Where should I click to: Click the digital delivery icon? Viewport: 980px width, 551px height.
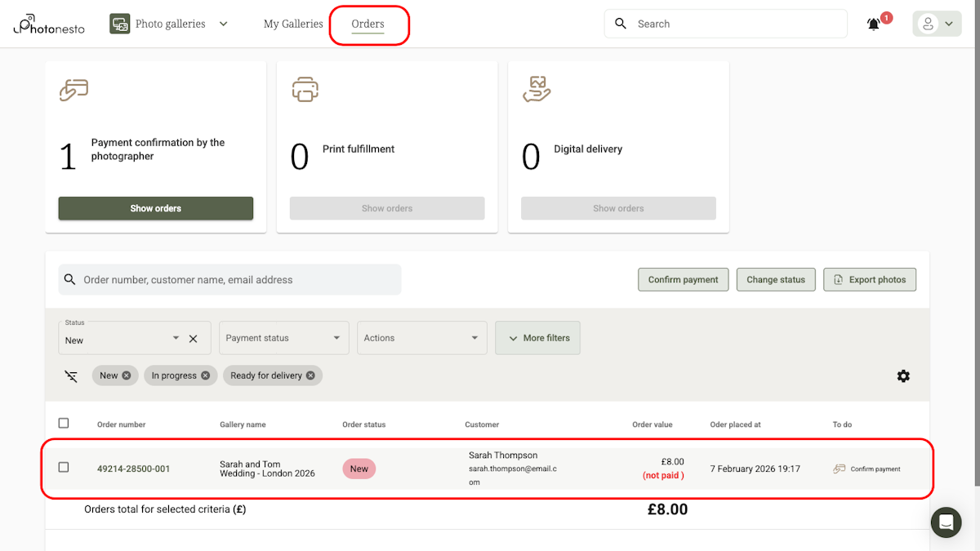point(536,90)
